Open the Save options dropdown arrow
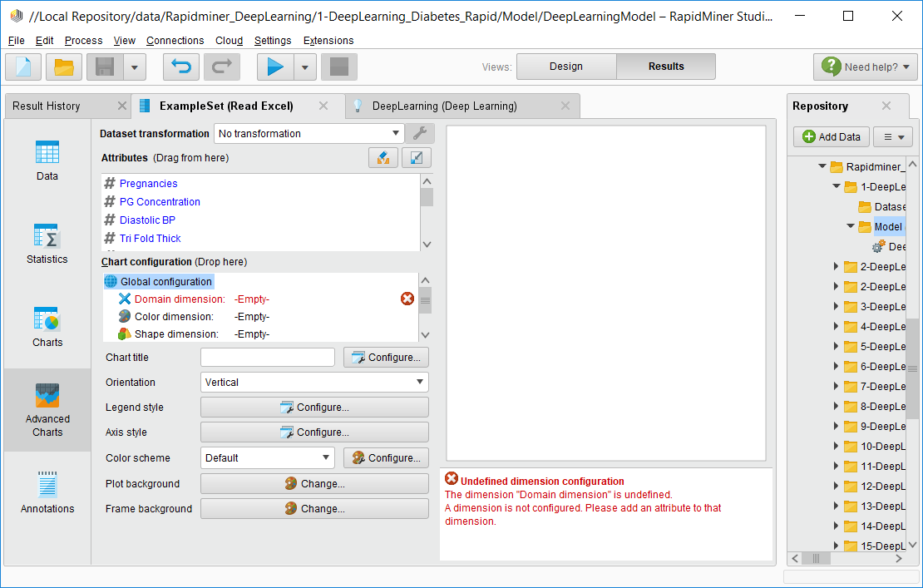923x588 pixels. point(135,67)
